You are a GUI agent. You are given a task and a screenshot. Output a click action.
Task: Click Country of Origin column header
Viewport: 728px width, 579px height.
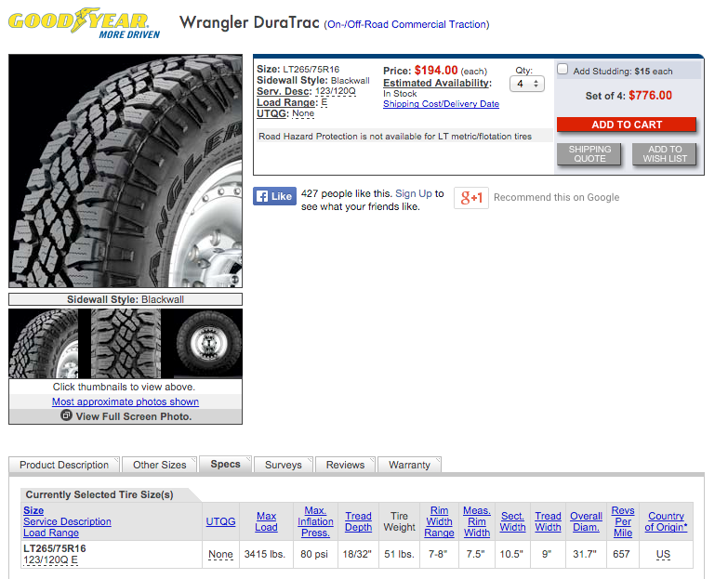point(666,521)
